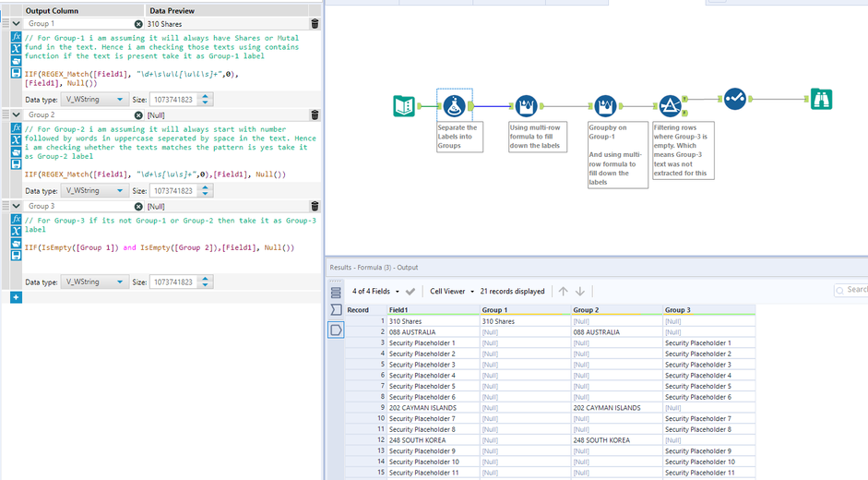The height and width of the screenshot is (480, 868).
Task: Save the Group 1 expression
Action: click(x=16, y=73)
